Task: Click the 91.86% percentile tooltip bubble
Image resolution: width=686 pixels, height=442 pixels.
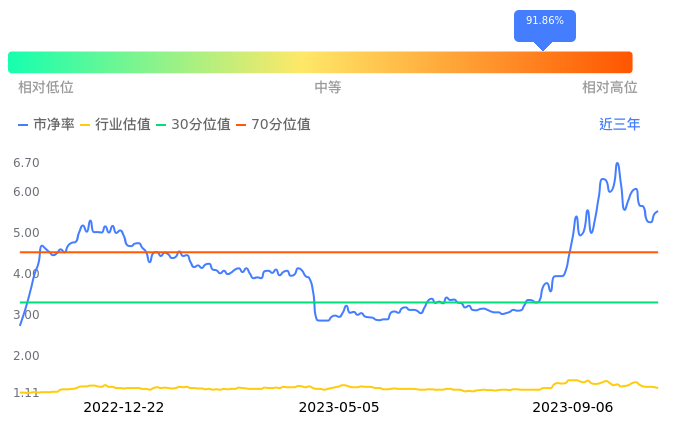Action: 544,22
